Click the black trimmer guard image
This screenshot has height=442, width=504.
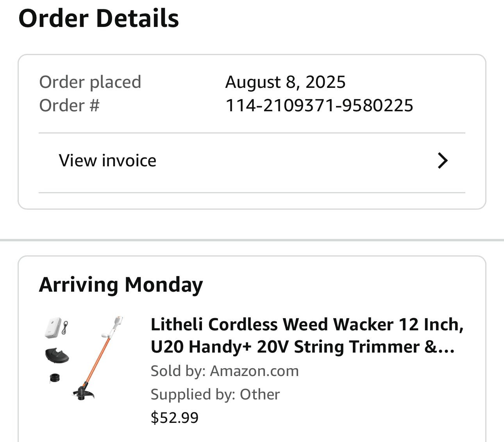(57, 355)
